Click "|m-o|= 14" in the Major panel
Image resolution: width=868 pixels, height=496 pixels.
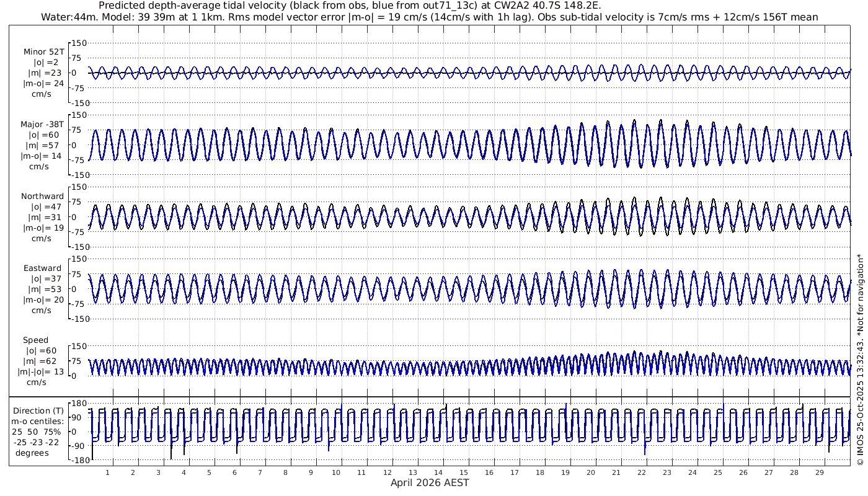[42, 156]
